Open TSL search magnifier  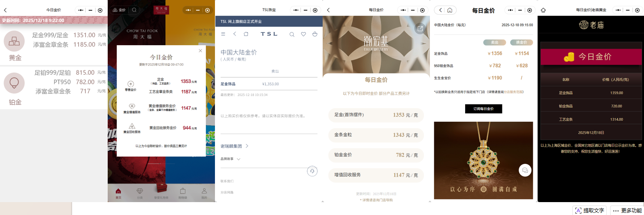pyautogui.click(x=292, y=34)
